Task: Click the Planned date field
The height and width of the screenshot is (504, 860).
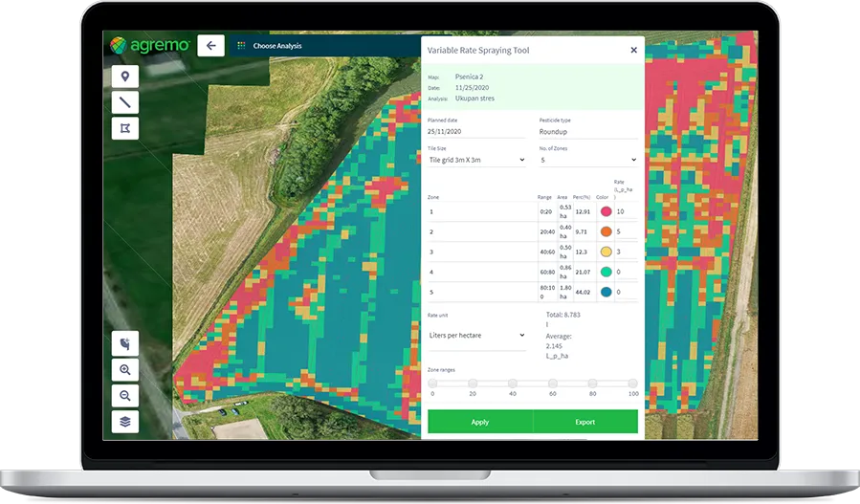Action: tap(476, 132)
